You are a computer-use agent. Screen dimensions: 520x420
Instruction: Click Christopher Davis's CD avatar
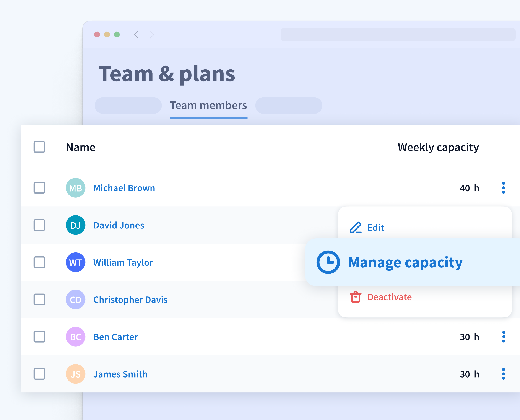coord(75,300)
